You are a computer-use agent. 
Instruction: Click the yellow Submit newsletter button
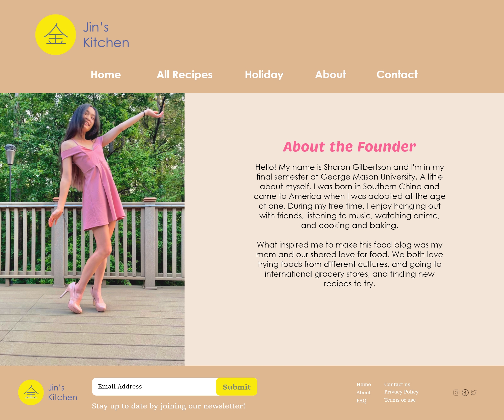tap(237, 387)
